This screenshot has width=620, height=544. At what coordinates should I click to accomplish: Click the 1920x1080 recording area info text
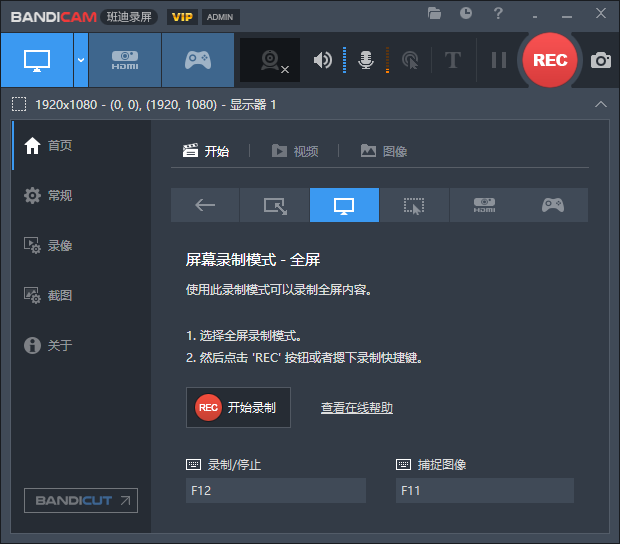pyautogui.click(x=156, y=105)
